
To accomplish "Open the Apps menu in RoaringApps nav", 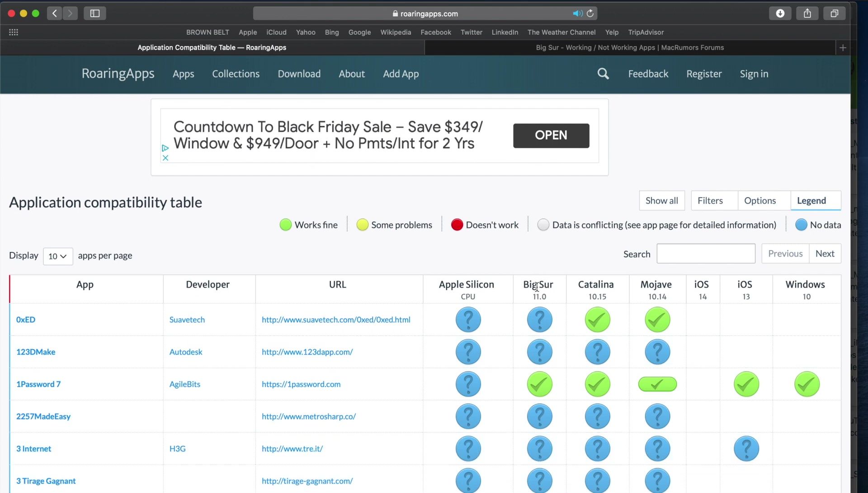I will point(183,74).
